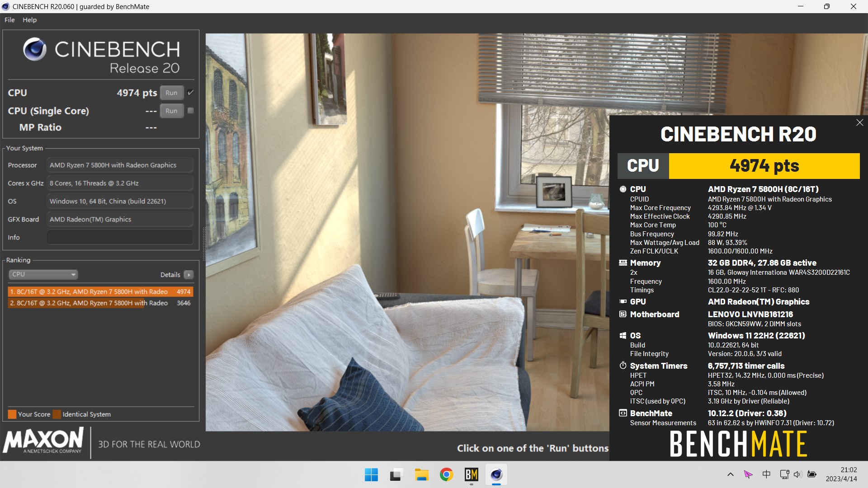Click the BenchMate CPU chip icon
This screenshot has width=868, height=488.
pyautogui.click(x=623, y=189)
